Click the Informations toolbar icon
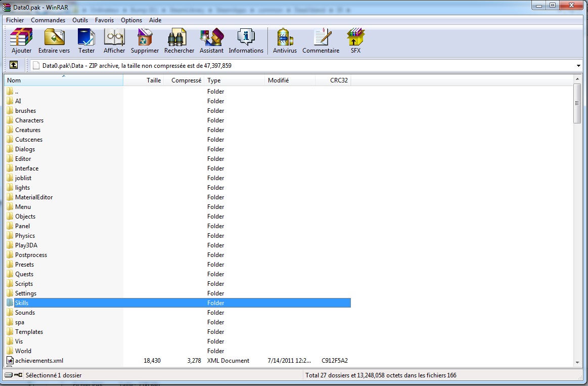Viewport: 588px width, 386px height. click(x=246, y=37)
